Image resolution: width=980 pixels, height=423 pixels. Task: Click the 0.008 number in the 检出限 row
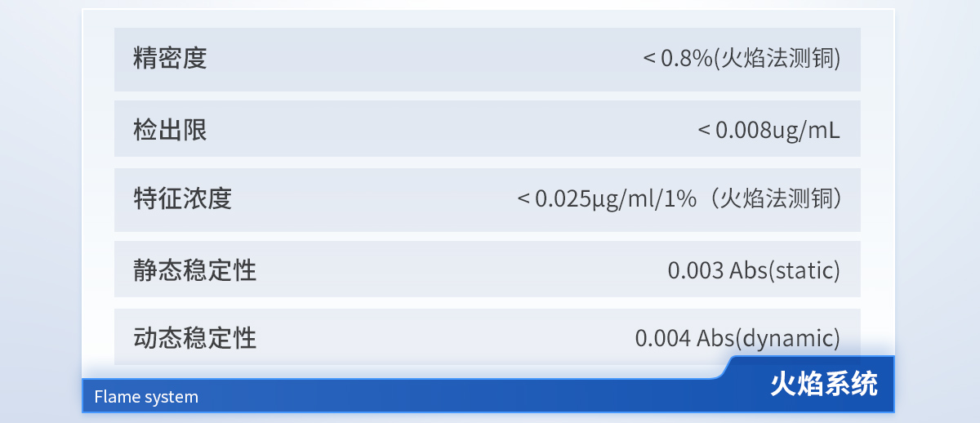point(743,129)
